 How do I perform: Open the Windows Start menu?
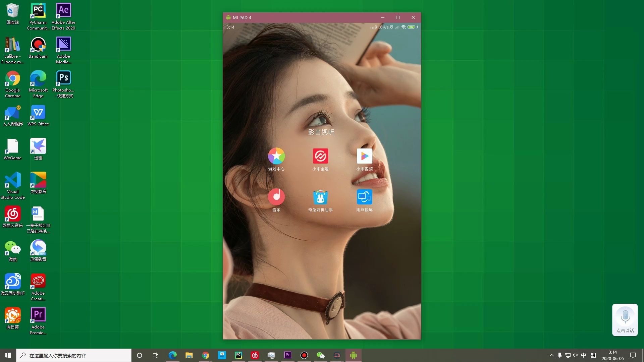click(8, 355)
